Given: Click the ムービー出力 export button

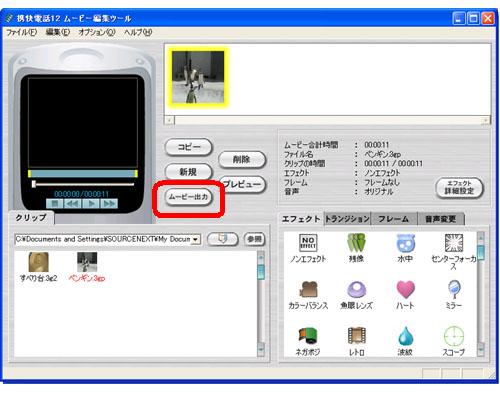Looking at the screenshot, I should (188, 197).
